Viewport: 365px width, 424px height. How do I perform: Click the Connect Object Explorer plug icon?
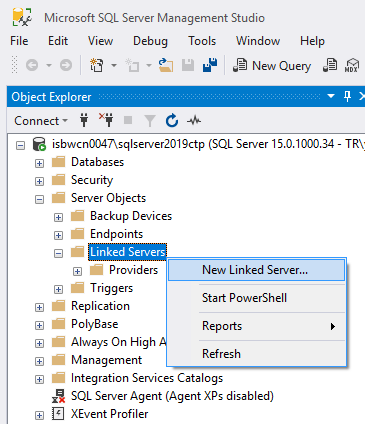tap(84, 120)
